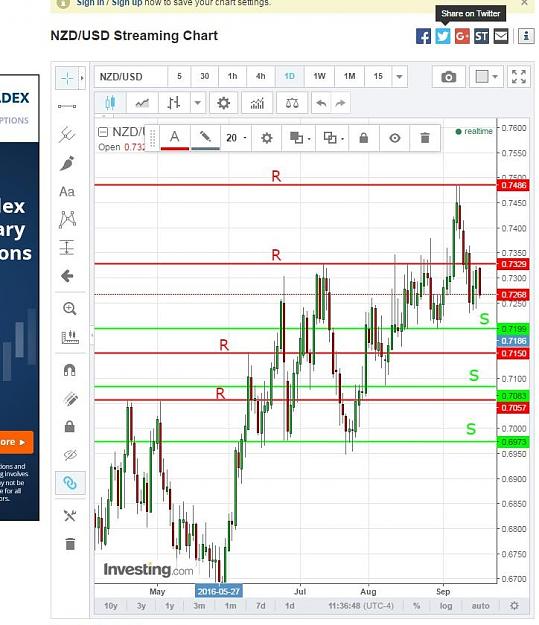539x625 pixels.
Task: Select the crosshair cursor tool
Action: pos(67,78)
